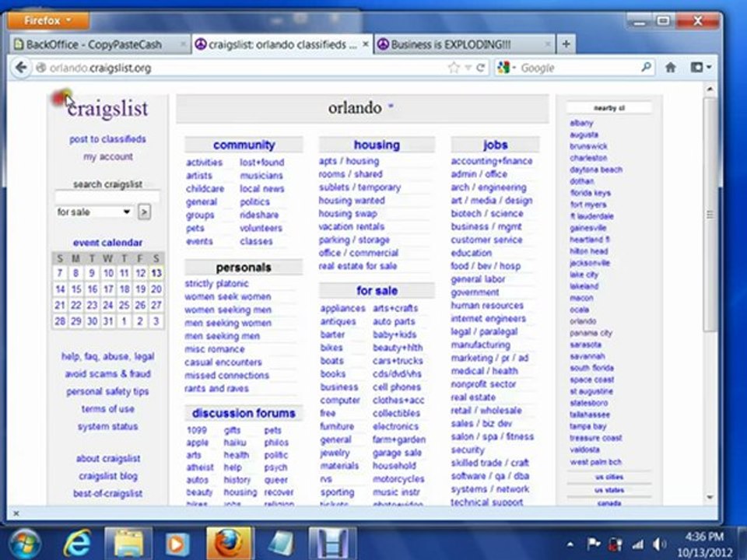
Task: Click the post to classifieds link
Action: [x=107, y=139]
